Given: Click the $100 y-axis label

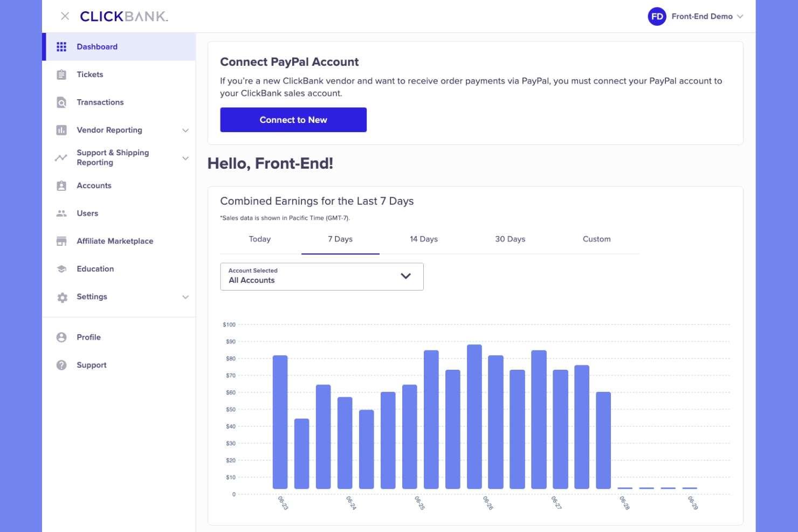Looking at the screenshot, I should [x=229, y=324].
